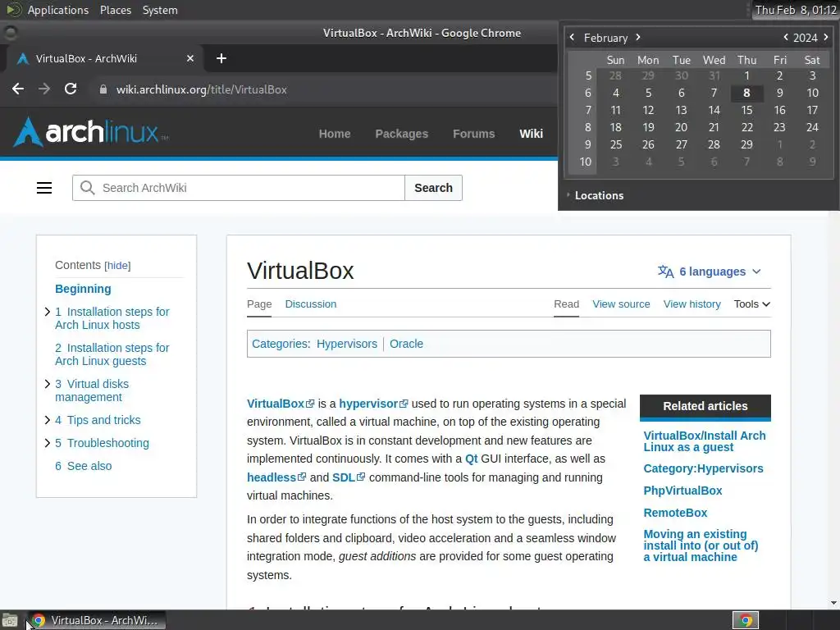The width and height of the screenshot is (840, 630).
Task: Click the browser forward arrow
Action: [44, 89]
